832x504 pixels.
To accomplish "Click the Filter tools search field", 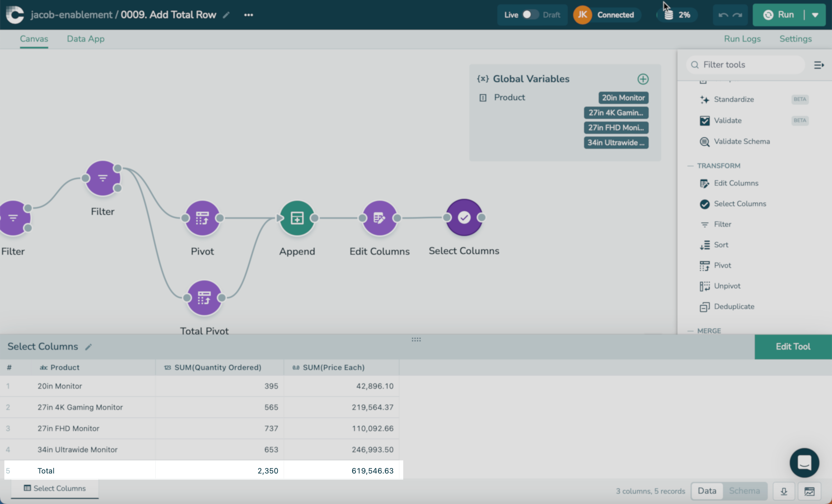I will 746,65.
